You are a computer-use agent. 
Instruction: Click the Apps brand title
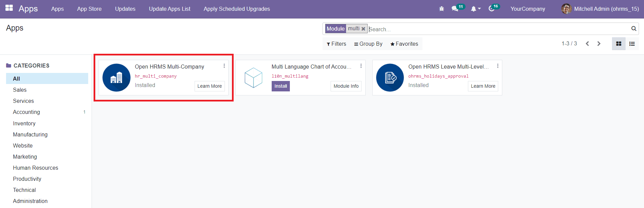click(28, 9)
